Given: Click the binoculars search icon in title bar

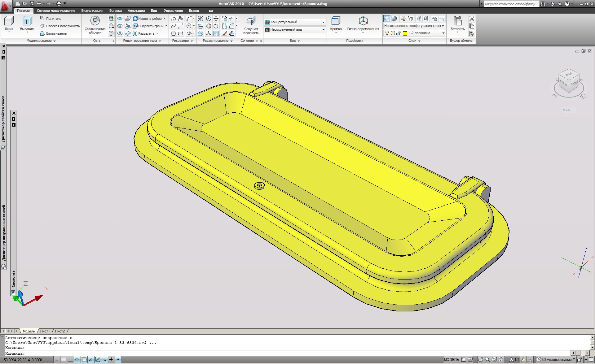Looking at the screenshot, I should pyautogui.click(x=543, y=4).
